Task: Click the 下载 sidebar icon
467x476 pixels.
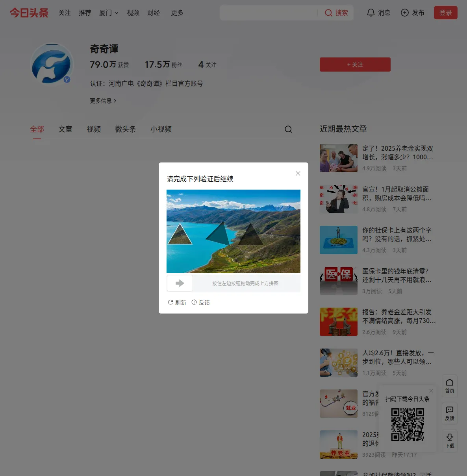Action: 450,441
